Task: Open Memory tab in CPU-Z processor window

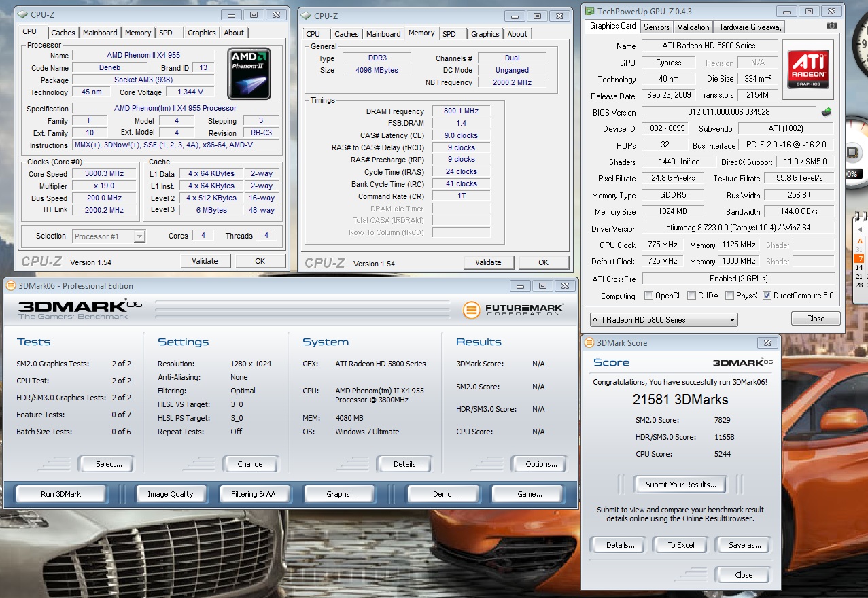Action: pos(138,33)
